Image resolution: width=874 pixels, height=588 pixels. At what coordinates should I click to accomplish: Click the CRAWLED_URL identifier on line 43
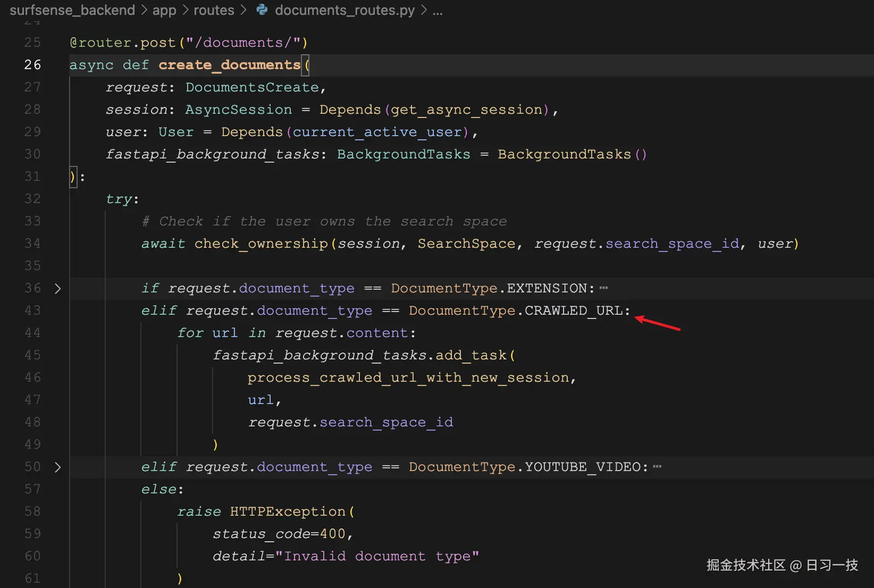point(574,310)
